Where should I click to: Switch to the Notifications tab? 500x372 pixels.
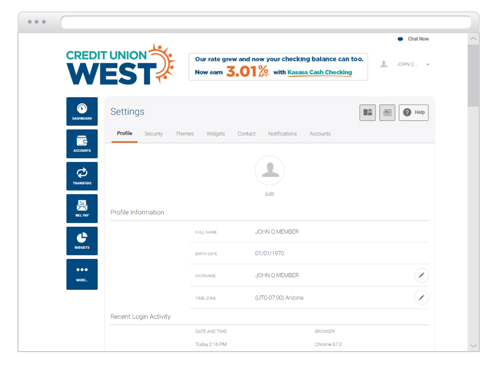[x=282, y=134]
